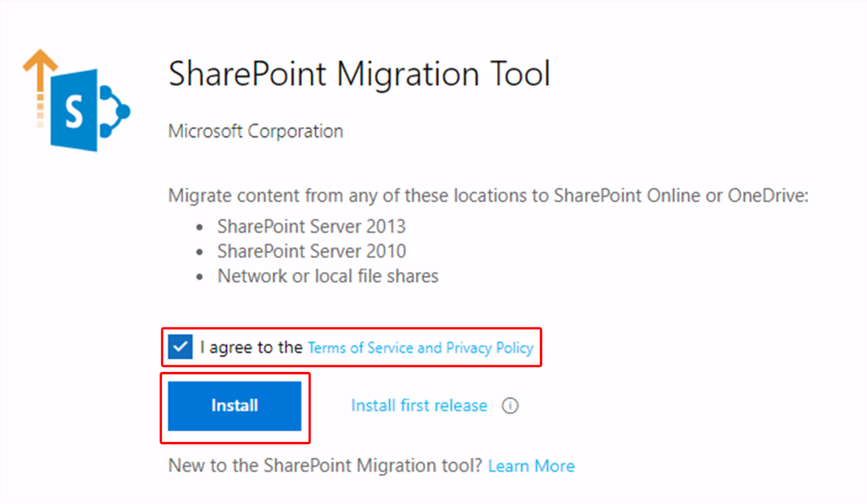Click the SharePoint Server 2010 list item

point(311,251)
